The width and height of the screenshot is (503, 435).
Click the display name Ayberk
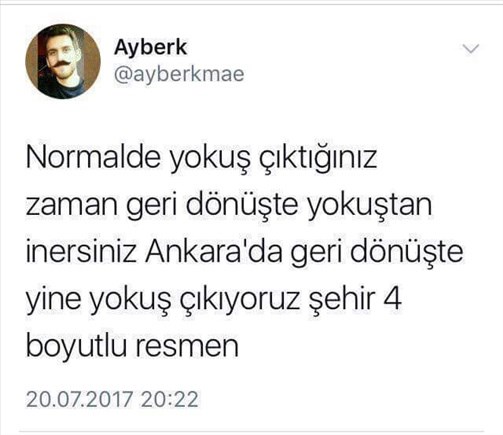tap(150, 48)
